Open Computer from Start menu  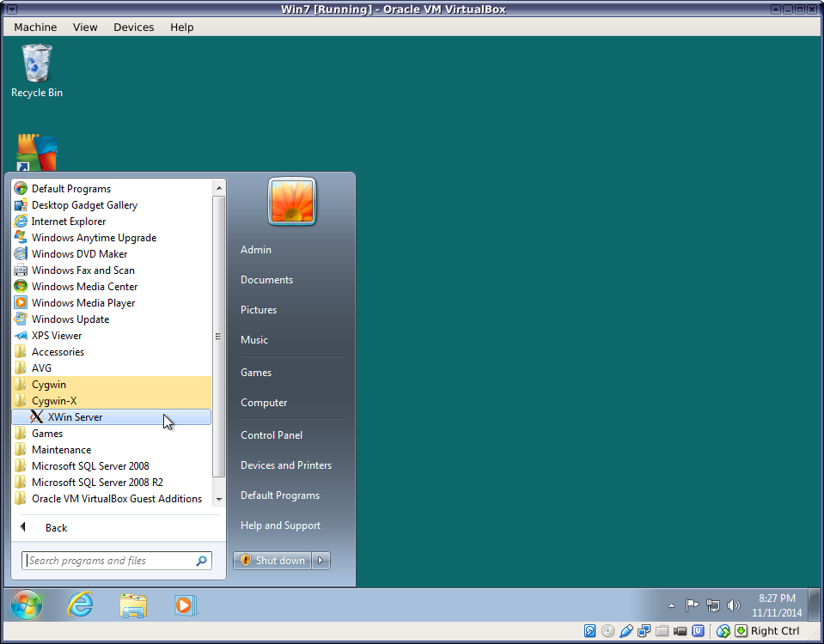tap(264, 403)
